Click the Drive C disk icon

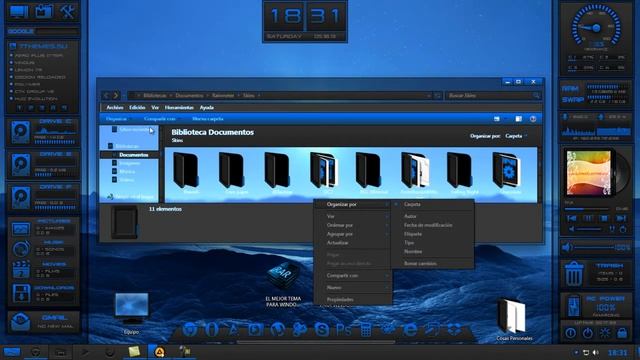[20, 132]
